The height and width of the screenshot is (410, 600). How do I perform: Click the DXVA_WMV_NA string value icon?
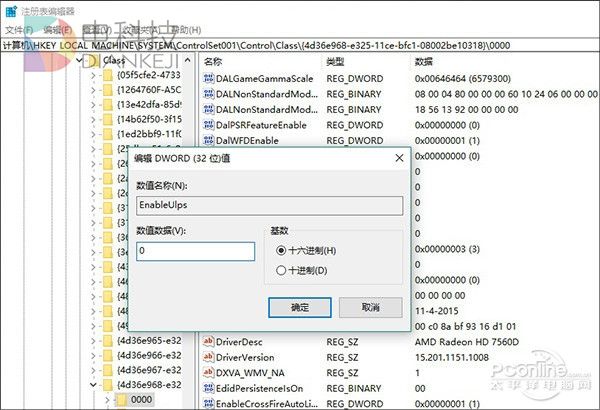pyautogui.click(x=209, y=372)
